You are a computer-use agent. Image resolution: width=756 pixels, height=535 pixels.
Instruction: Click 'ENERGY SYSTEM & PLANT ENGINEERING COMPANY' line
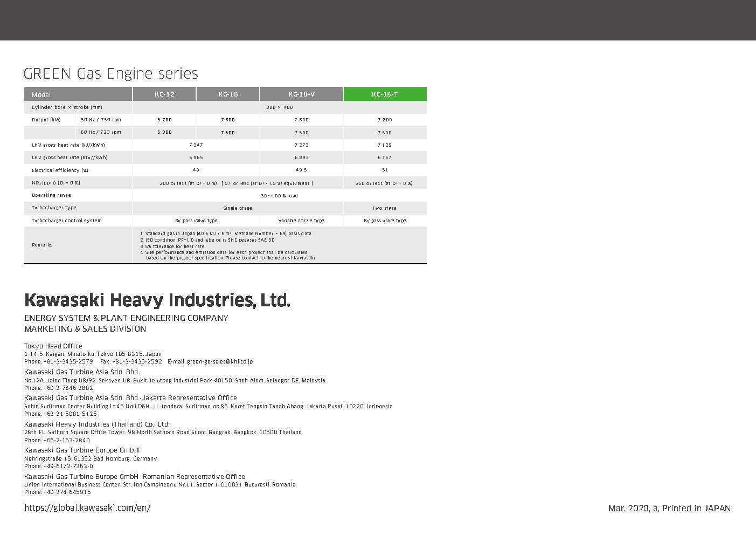pyautogui.click(x=126, y=318)
